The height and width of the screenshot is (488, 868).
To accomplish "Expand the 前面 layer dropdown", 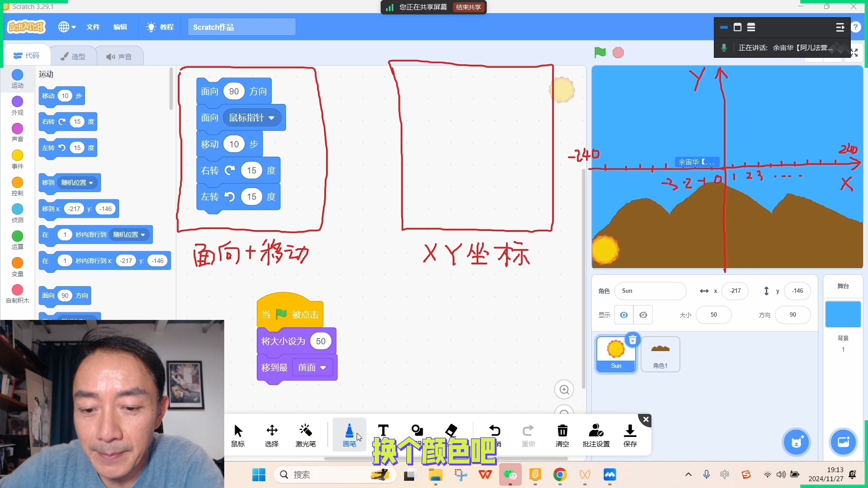I will [x=312, y=367].
